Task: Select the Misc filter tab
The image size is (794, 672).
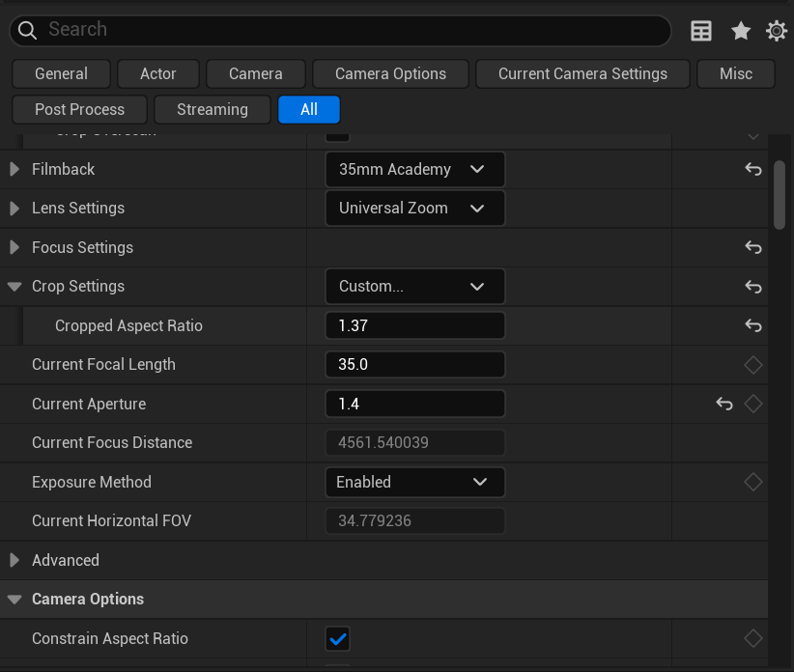Action: [x=736, y=74]
